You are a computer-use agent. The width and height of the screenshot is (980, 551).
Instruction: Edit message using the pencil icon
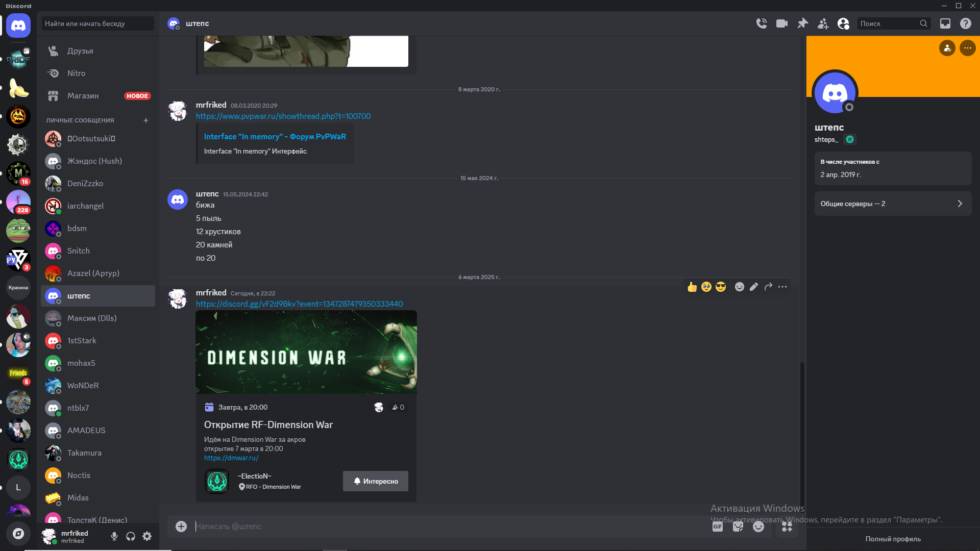tap(754, 287)
